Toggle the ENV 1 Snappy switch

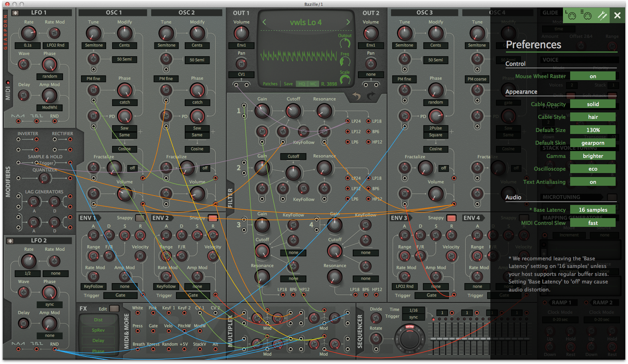click(x=140, y=218)
